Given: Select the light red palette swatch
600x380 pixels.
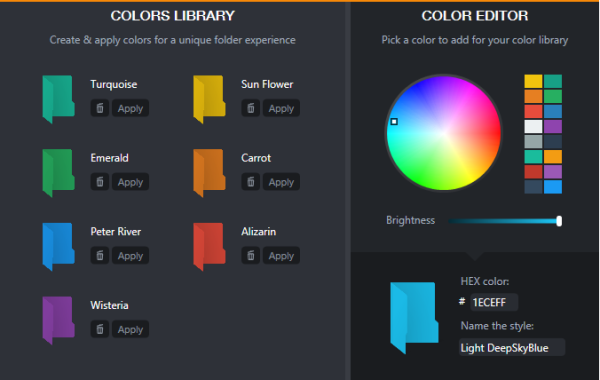Looking at the screenshot, I should pos(533,111).
